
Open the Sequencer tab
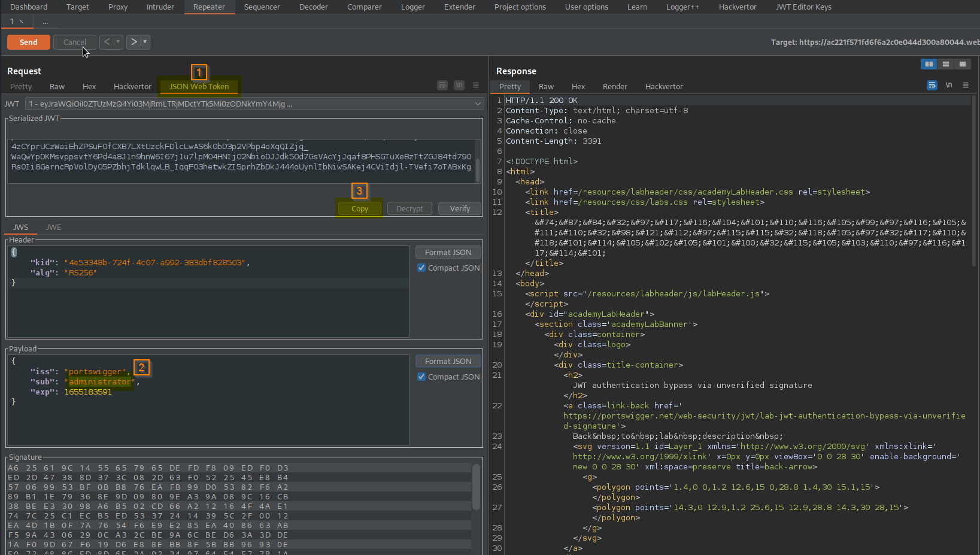pos(262,7)
